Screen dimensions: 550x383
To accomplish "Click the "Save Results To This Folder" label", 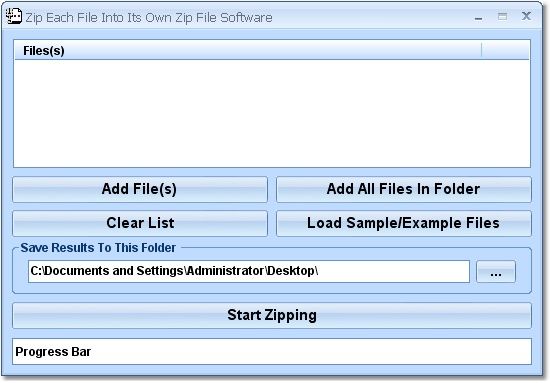I will tap(98, 248).
